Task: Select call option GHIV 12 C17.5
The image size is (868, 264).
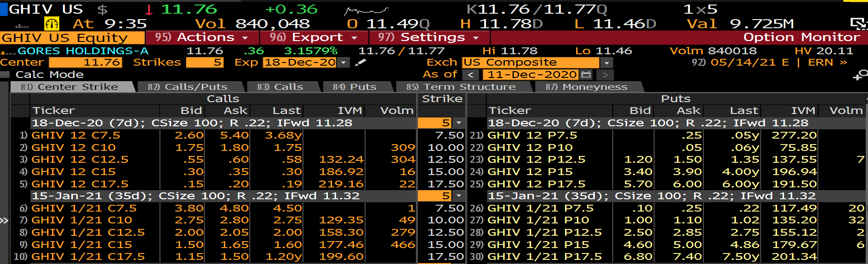Action: [x=80, y=184]
